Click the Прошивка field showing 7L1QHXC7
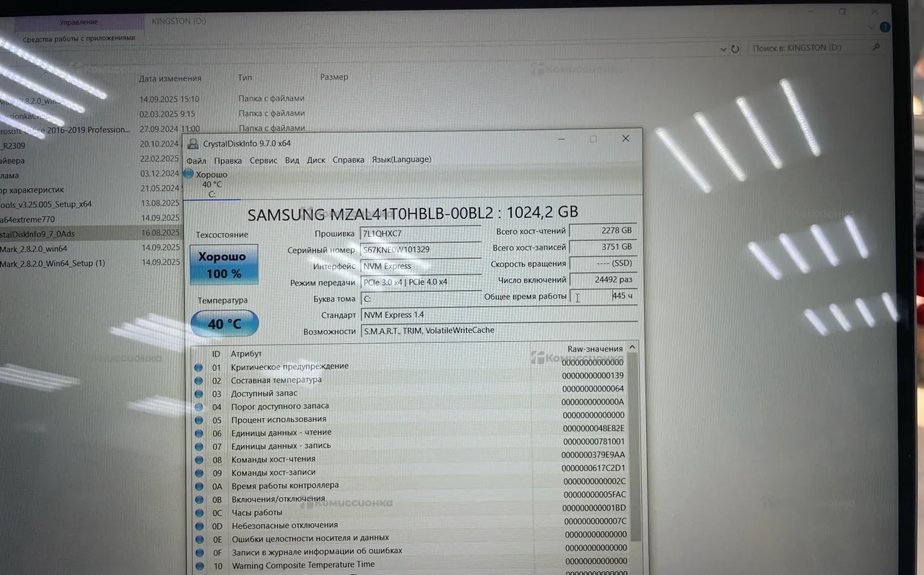 (421, 233)
